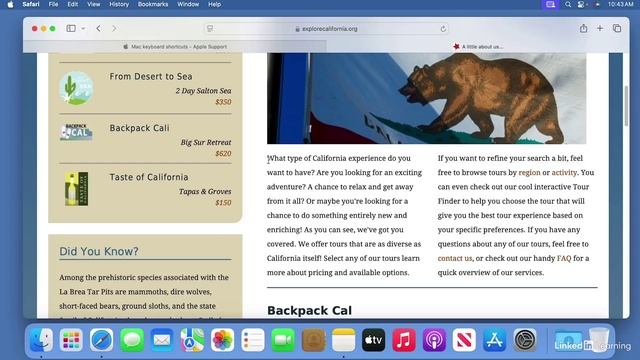Click the Did You Know? heading
The width and height of the screenshot is (640, 360).
(99, 251)
